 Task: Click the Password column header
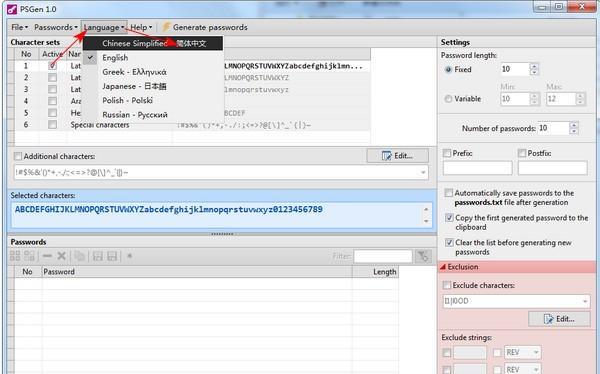tap(197, 272)
